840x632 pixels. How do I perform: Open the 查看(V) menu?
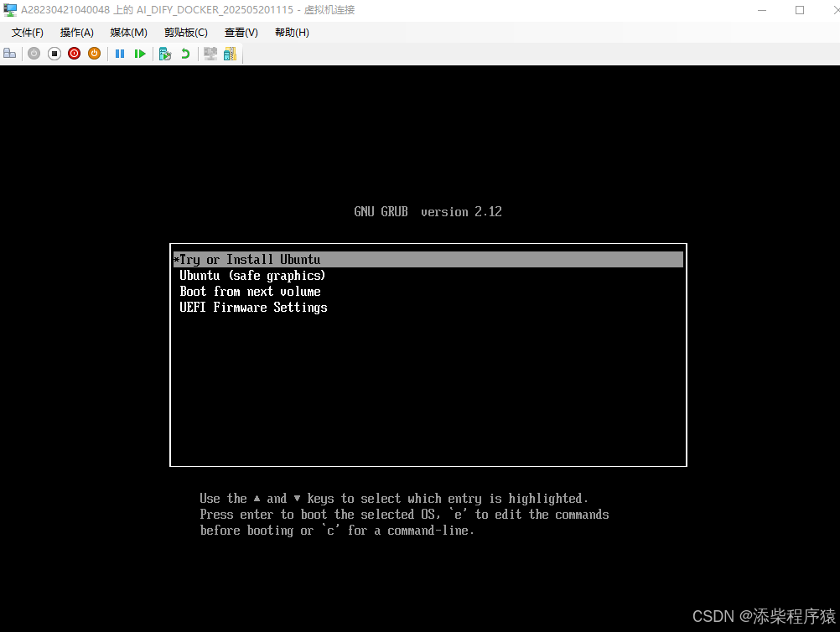point(241,33)
